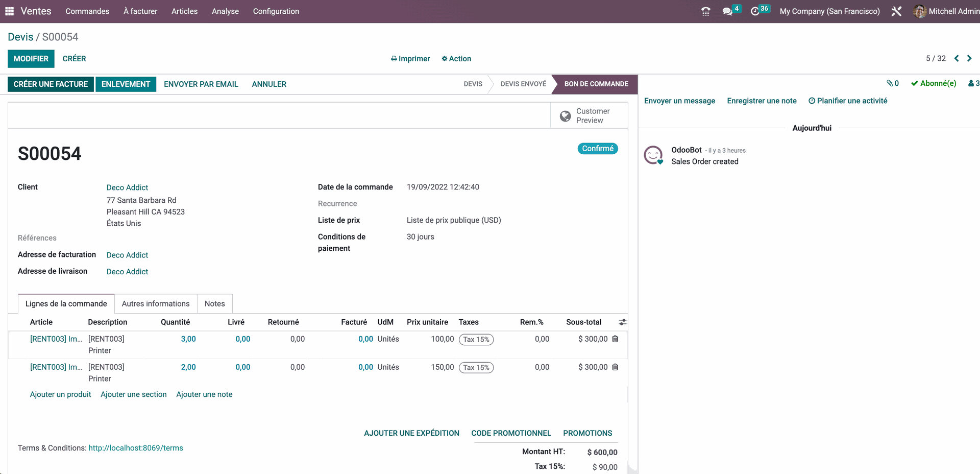The height and width of the screenshot is (474, 980).
Task: Open the apps switcher grid icon
Action: pyautogui.click(x=9, y=11)
